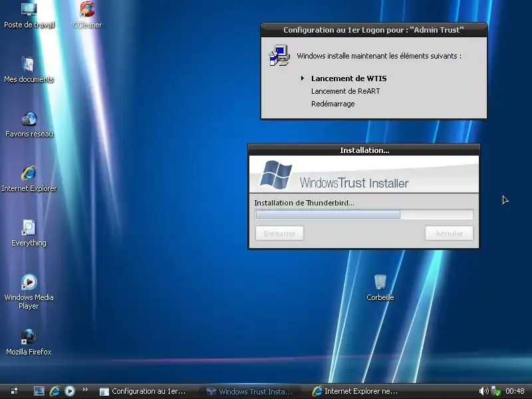Click the volume speaker tray icon
The image size is (532, 399).
pos(483,391)
